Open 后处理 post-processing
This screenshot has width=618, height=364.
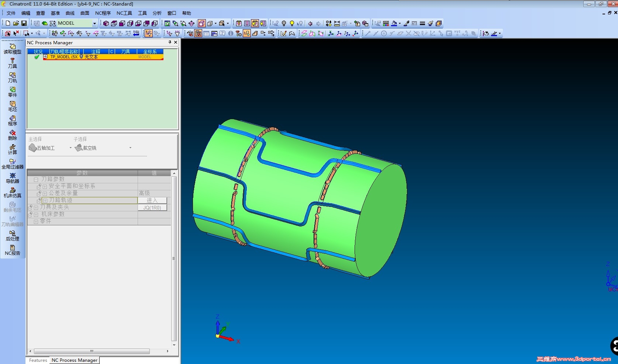pyautogui.click(x=13, y=236)
